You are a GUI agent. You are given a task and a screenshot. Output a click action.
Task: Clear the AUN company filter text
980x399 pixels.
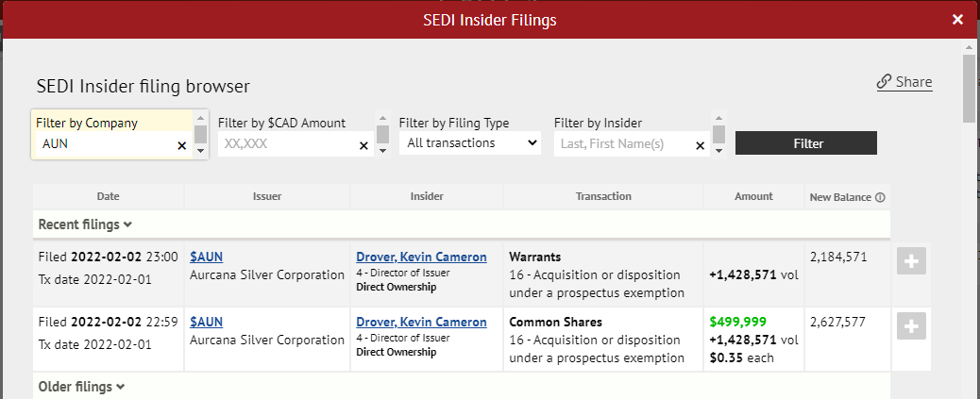click(182, 146)
